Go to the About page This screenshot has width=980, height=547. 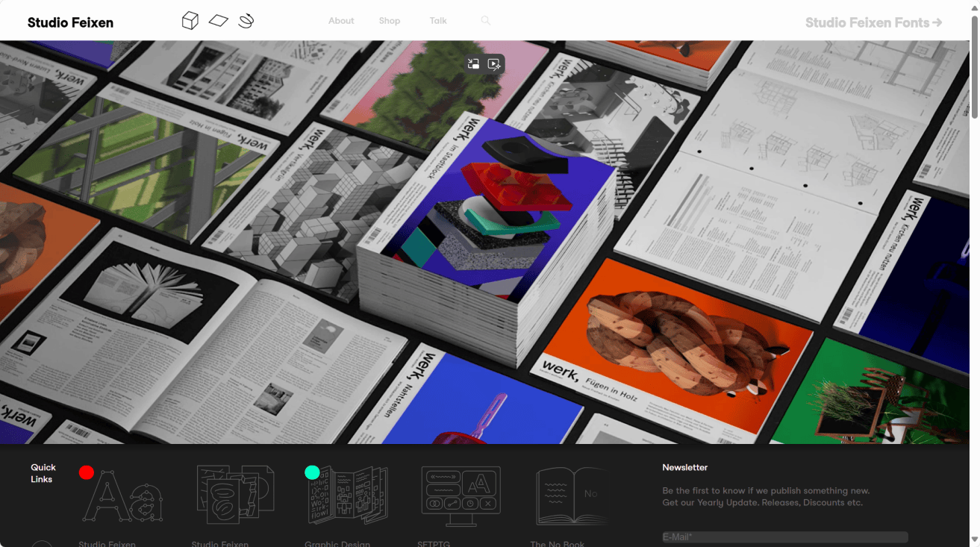(x=341, y=21)
